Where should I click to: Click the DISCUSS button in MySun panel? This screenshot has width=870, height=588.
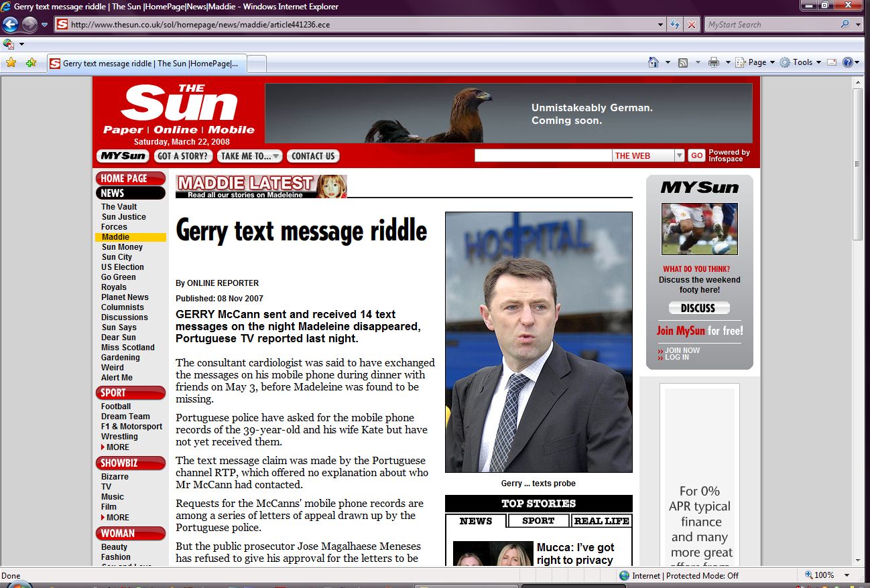tap(698, 308)
